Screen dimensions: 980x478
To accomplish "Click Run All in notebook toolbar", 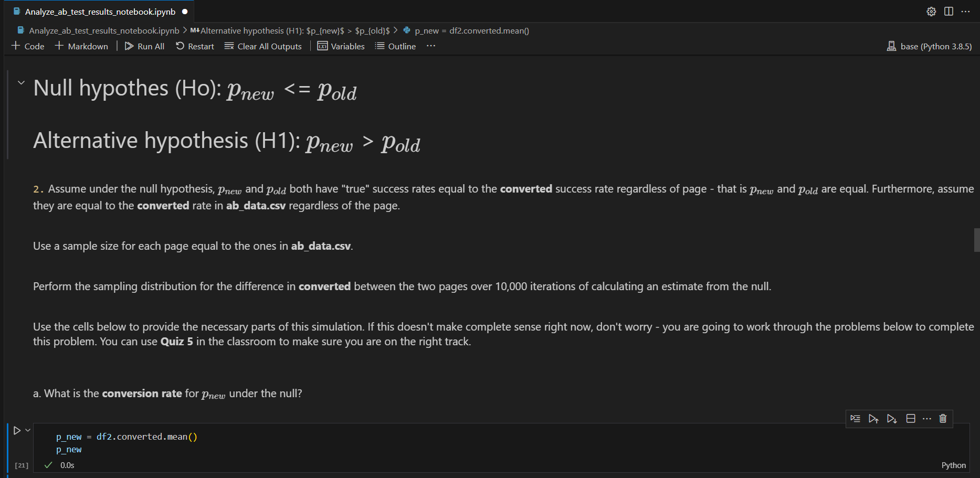I will 144,46.
